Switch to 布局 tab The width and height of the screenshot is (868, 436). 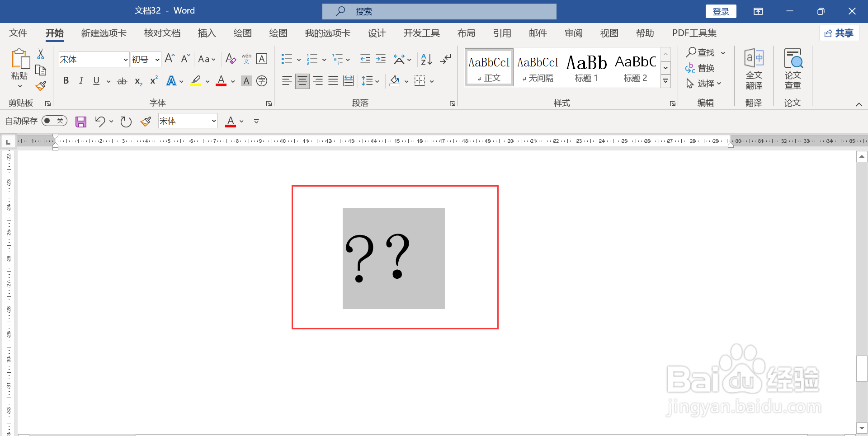466,33
